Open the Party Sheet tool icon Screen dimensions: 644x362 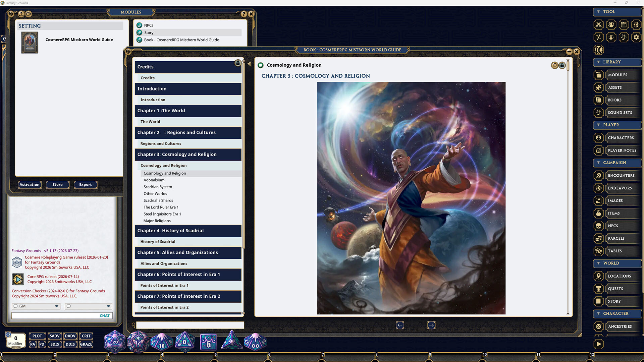point(611,24)
